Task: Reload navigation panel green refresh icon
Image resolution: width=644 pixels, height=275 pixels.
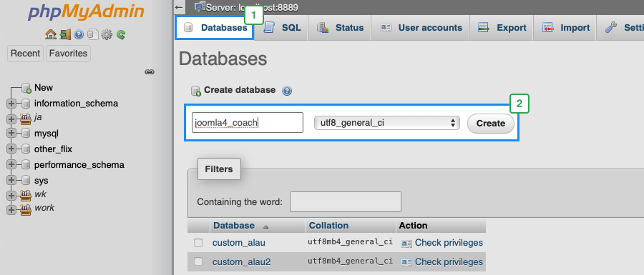Action: click(x=121, y=35)
